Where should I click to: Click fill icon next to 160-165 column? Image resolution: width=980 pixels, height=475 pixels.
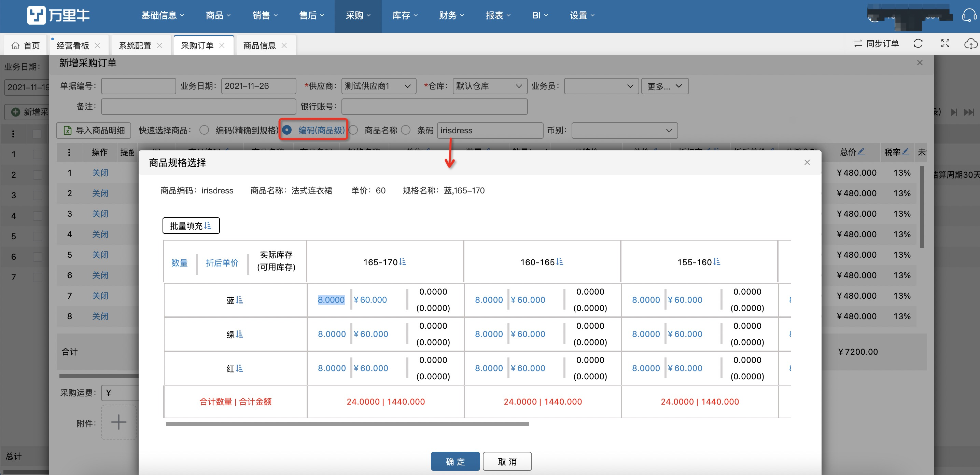pos(560,262)
